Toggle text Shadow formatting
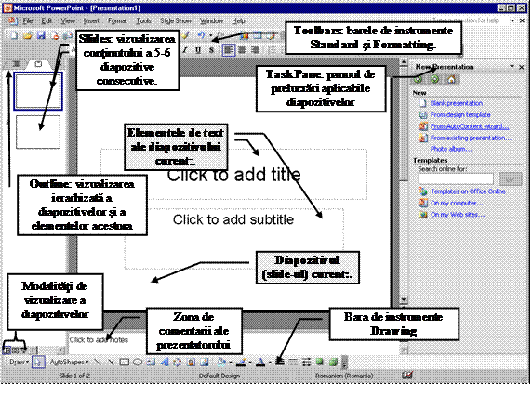The width and height of the screenshot is (532, 396). (x=211, y=50)
